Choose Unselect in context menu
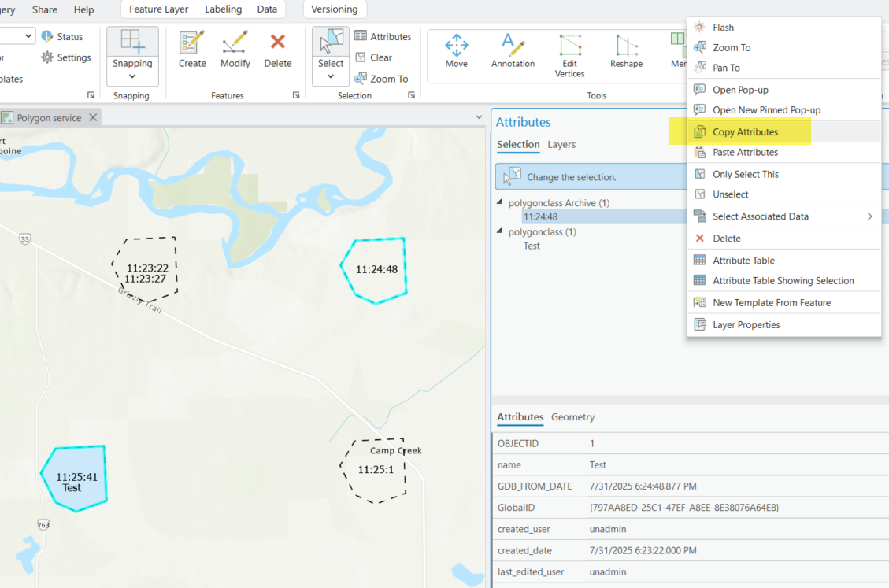 [x=784, y=194]
